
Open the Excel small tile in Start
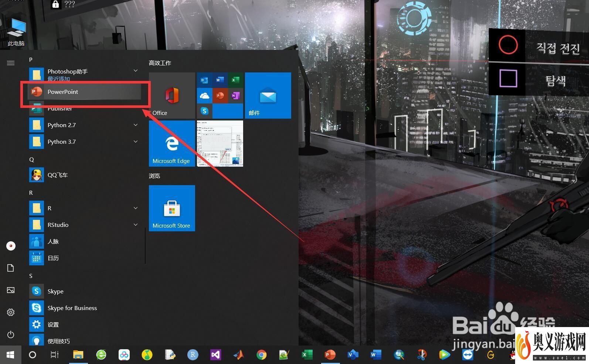pos(235,80)
